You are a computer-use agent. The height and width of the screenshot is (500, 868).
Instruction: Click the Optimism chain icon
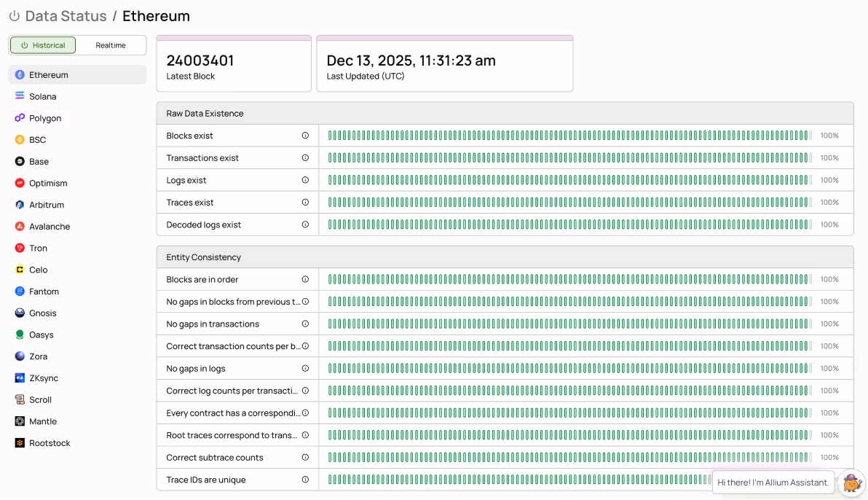click(x=20, y=183)
